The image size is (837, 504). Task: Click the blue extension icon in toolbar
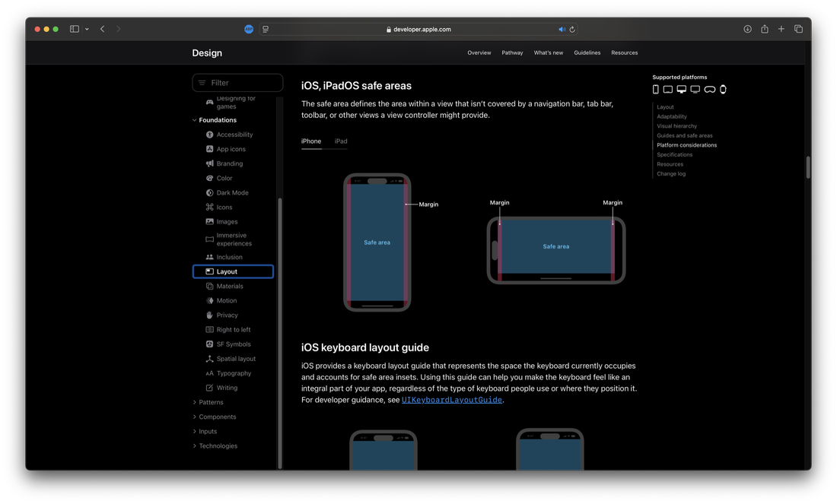[x=249, y=30]
